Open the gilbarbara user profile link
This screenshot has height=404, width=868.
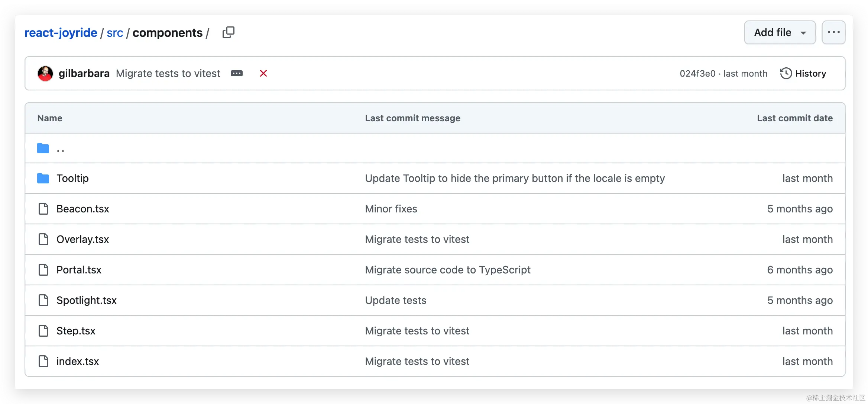(x=84, y=73)
